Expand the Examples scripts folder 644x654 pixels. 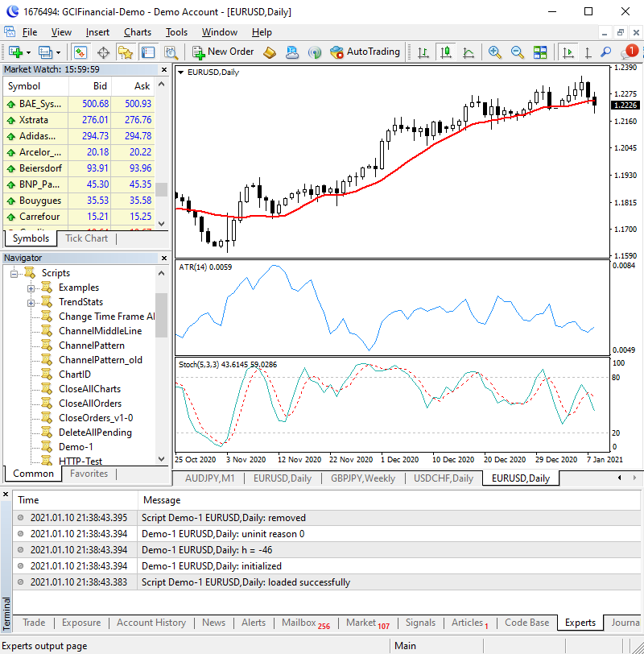(31, 288)
